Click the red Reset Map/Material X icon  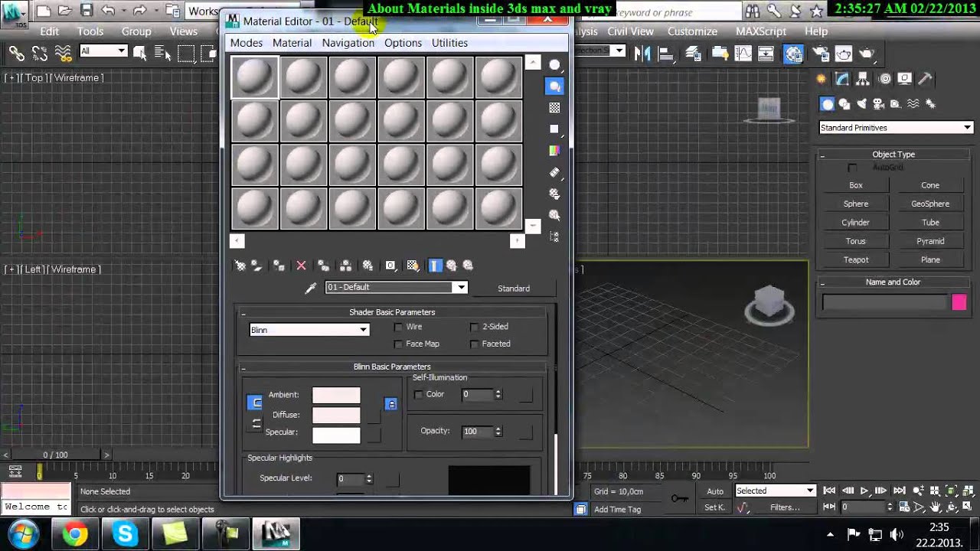[x=301, y=266]
